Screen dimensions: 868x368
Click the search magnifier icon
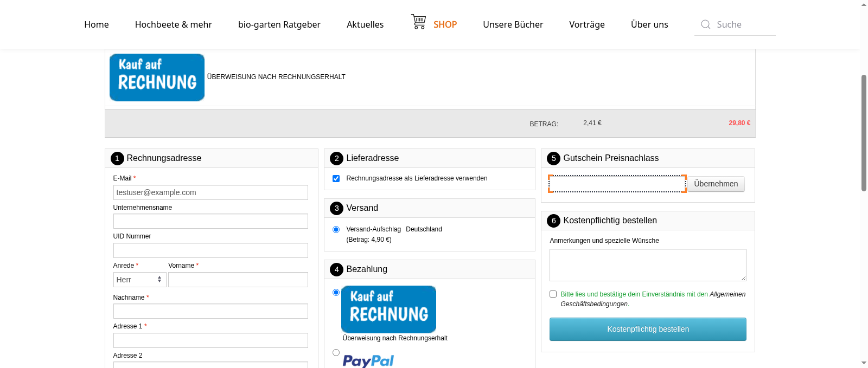click(705, 24)
